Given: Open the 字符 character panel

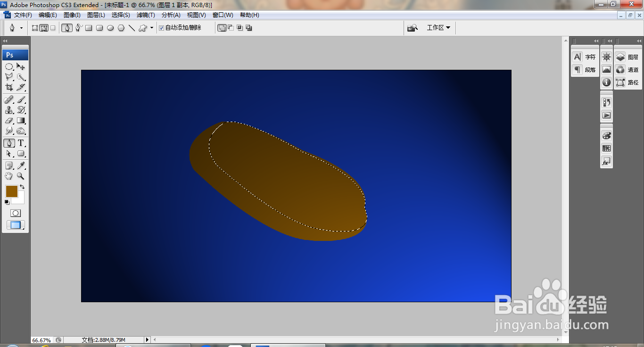Looking at the screenshot, I should [585, 57].
